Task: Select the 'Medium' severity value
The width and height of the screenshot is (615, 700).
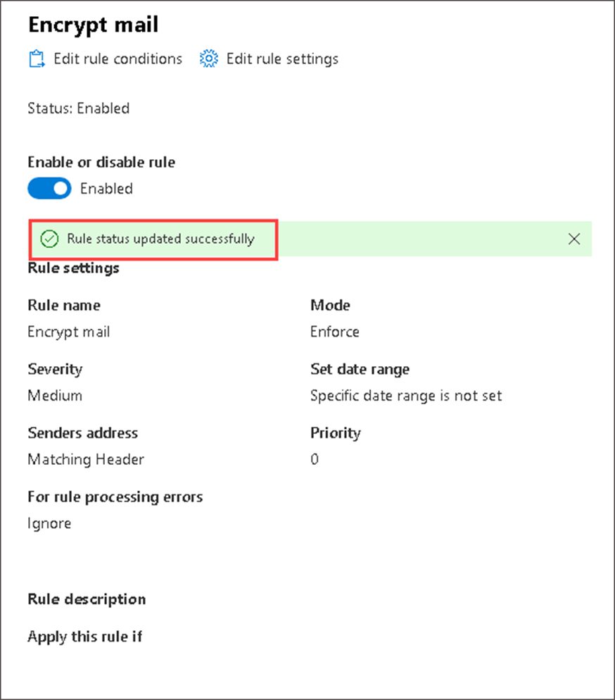Action: [55, 396]
